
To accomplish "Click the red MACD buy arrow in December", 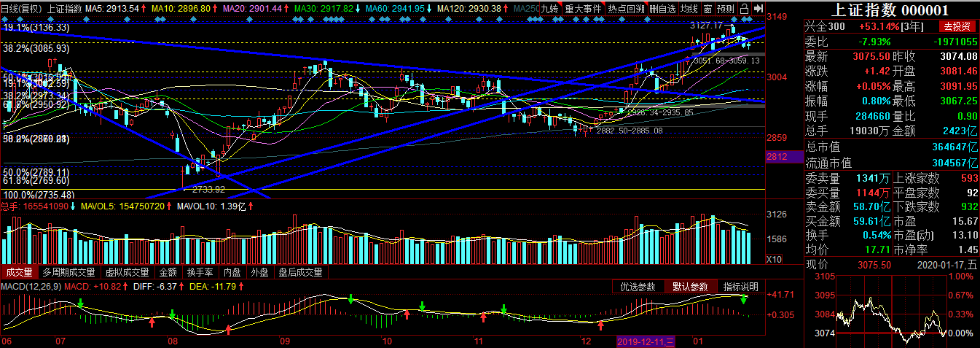I will coord(600,325).
